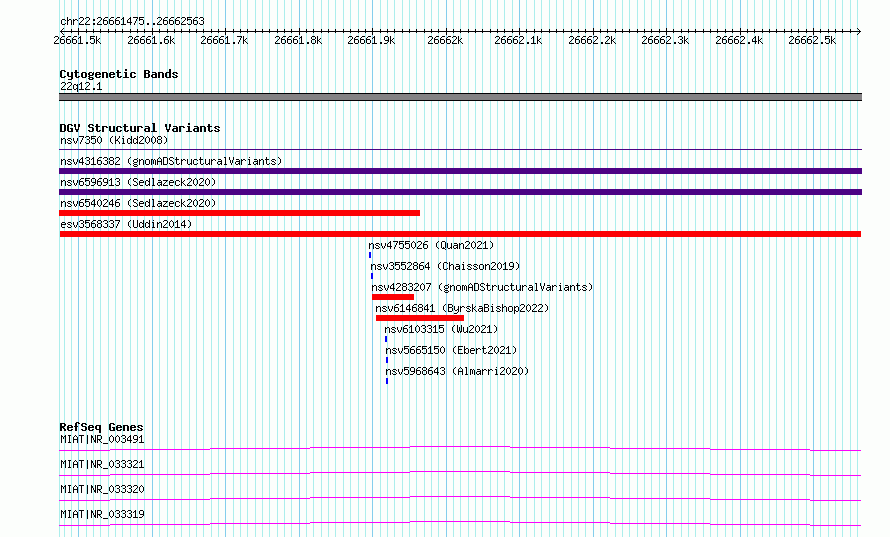This screenshot has width=890, height=537.
Task: Click the blue tick glyph under nsv6103315
Action: pos(386,339)
